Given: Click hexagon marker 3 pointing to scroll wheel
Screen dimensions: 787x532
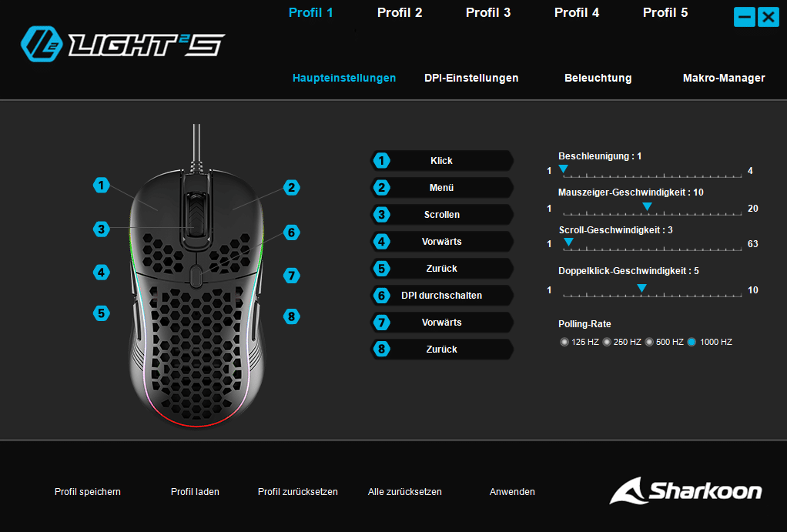Looking at the screenshot, I should click(x=102, y=229).
